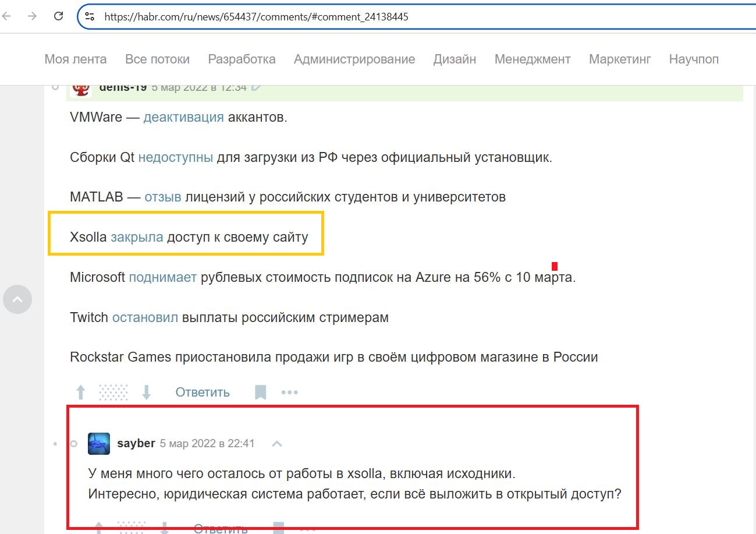Open the Все потоки section

[157, 59]
